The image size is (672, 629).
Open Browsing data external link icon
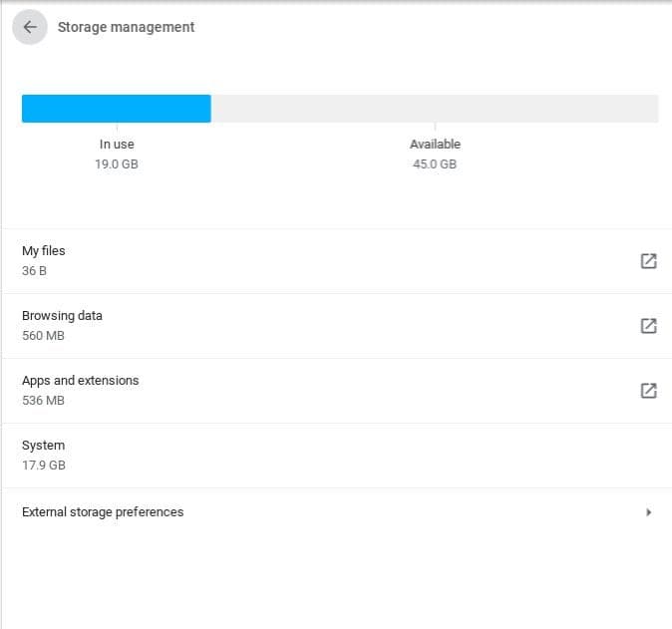coord(648,326)
